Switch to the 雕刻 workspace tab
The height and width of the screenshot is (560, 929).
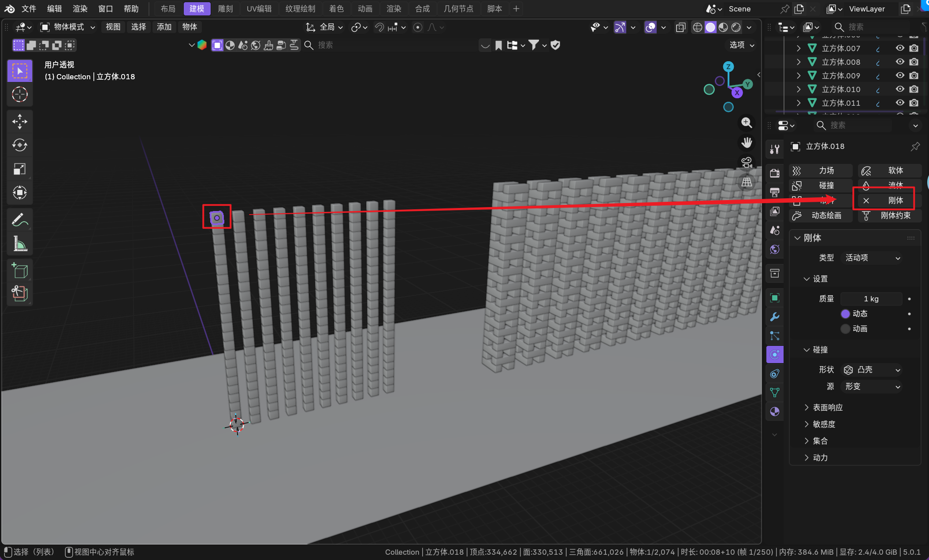[x=225, y=9]
